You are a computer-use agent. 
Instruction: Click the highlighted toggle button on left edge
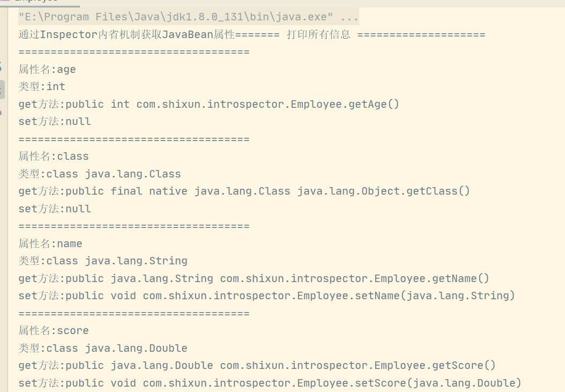pyautogui.click(x=2, y=89)
